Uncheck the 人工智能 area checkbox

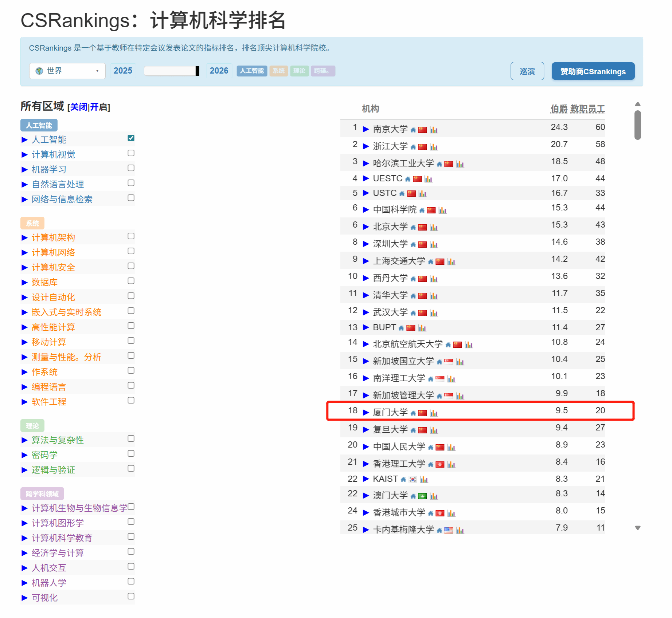131,138
